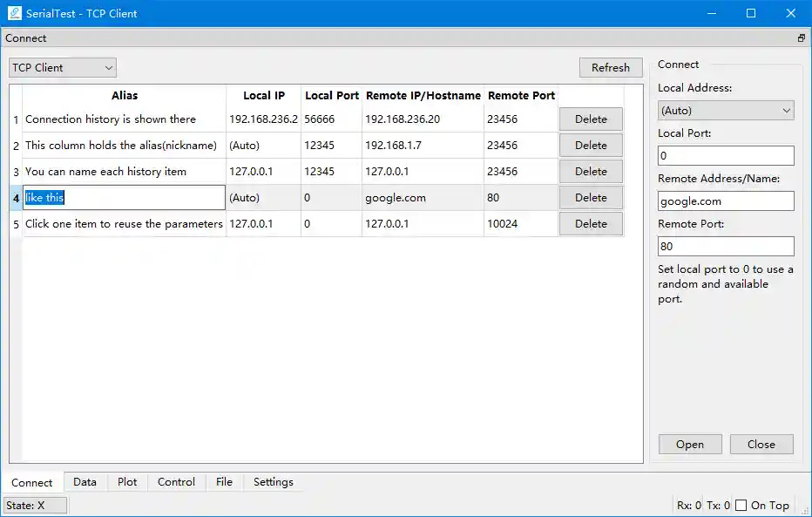
Task: Switch to the Settings tab
Action: pyautogui.click(x=273, y=481)
